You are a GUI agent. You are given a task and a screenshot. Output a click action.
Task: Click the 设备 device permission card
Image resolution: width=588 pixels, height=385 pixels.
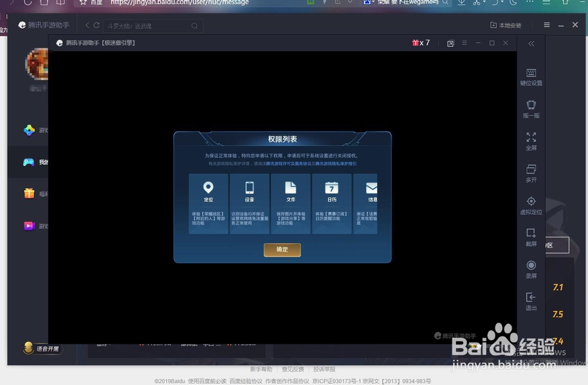249,204
